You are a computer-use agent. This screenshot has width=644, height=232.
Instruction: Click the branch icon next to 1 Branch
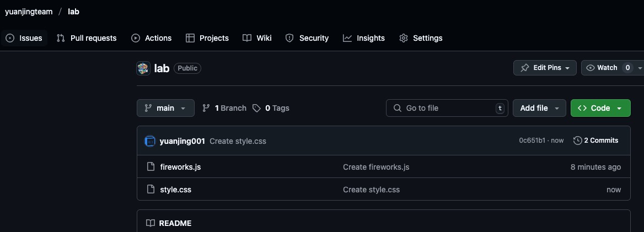pyautogui.click(x=206, y=108)
